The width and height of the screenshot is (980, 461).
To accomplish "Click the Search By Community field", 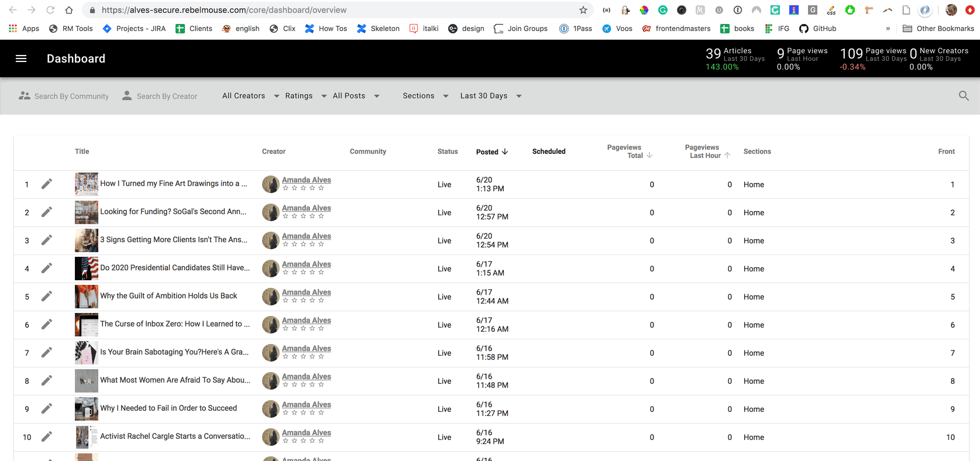I will (71, 97).
